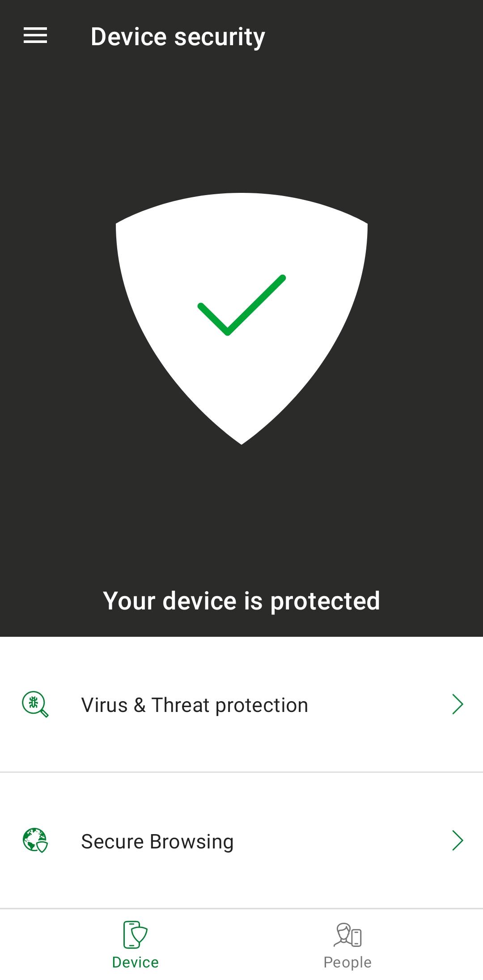Click the virus scan bug magnifier icon

tap(35, 704)
